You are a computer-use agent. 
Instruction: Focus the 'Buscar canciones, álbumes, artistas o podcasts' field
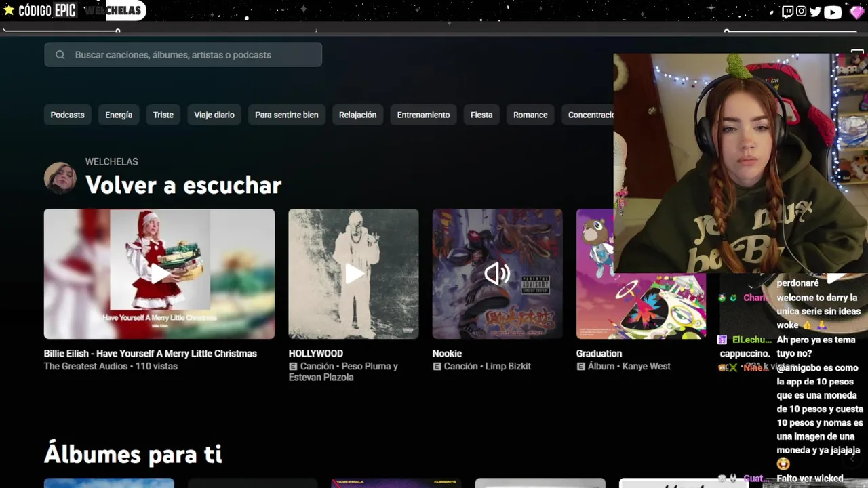[x=183, y=55]
